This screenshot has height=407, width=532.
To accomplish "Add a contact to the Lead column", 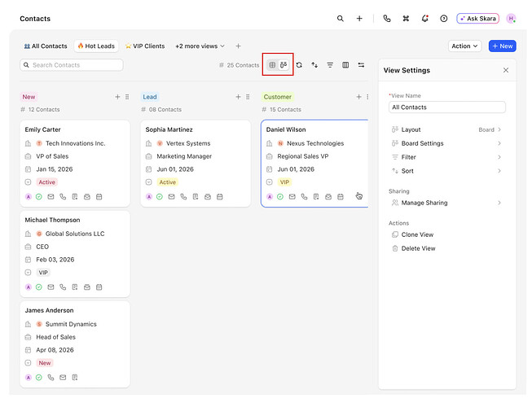I will (x=238, y=97).
